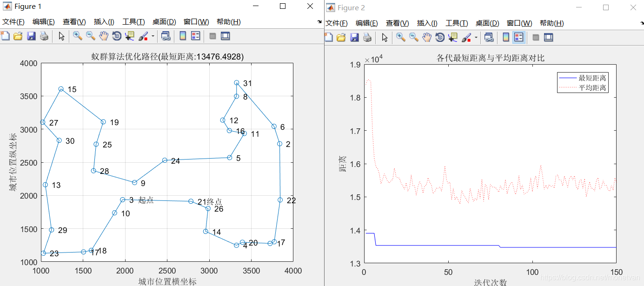Print Figure 1 with the printer icon
This screenshot has width=644, height=286.
(44, 36)
